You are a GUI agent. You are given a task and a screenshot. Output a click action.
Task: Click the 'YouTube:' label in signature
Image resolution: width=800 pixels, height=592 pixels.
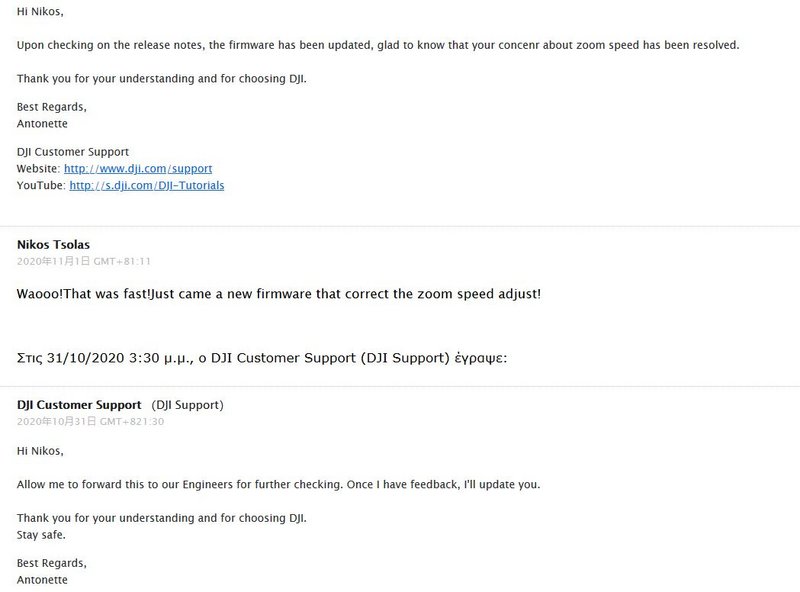click(x=41, y=185)
